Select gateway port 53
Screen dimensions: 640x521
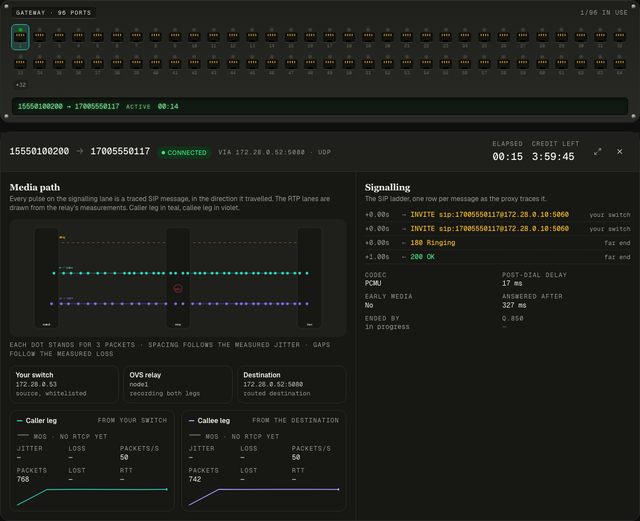[x=407, y=65]
